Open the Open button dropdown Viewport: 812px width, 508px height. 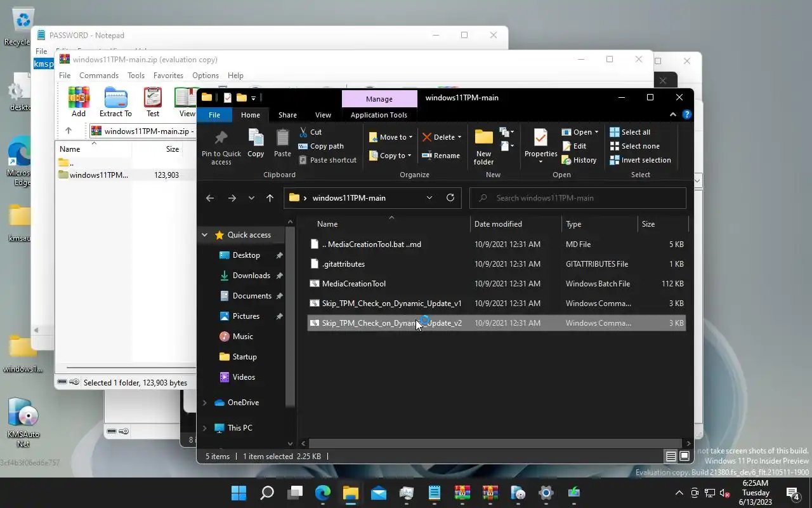pyautogui.click(x=596, y=132)
